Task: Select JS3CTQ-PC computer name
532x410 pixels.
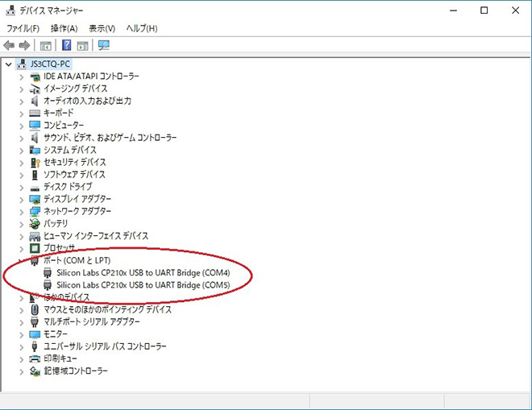Action: (x=50, y=64)
